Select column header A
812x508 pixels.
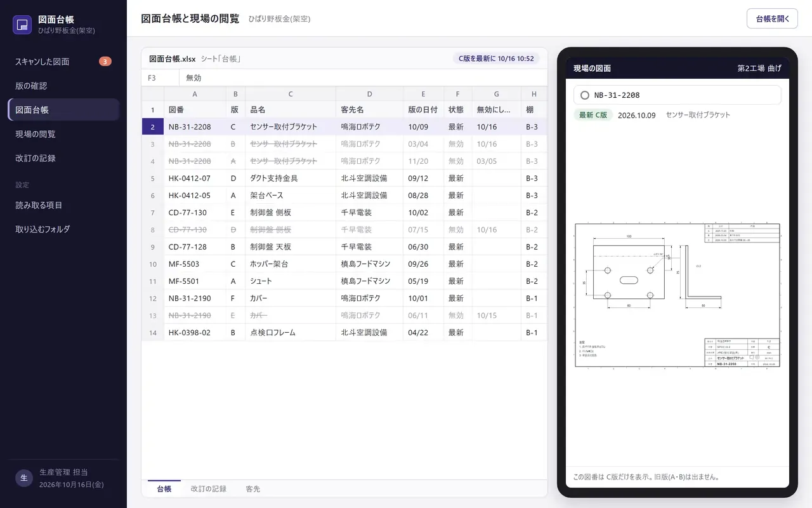pyautogui.click(x=195, y=94)
